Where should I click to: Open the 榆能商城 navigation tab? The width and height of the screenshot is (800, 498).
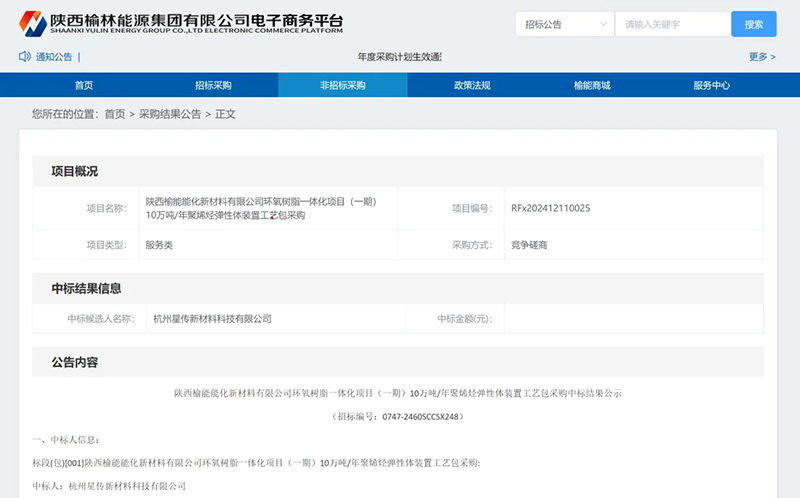592,85
